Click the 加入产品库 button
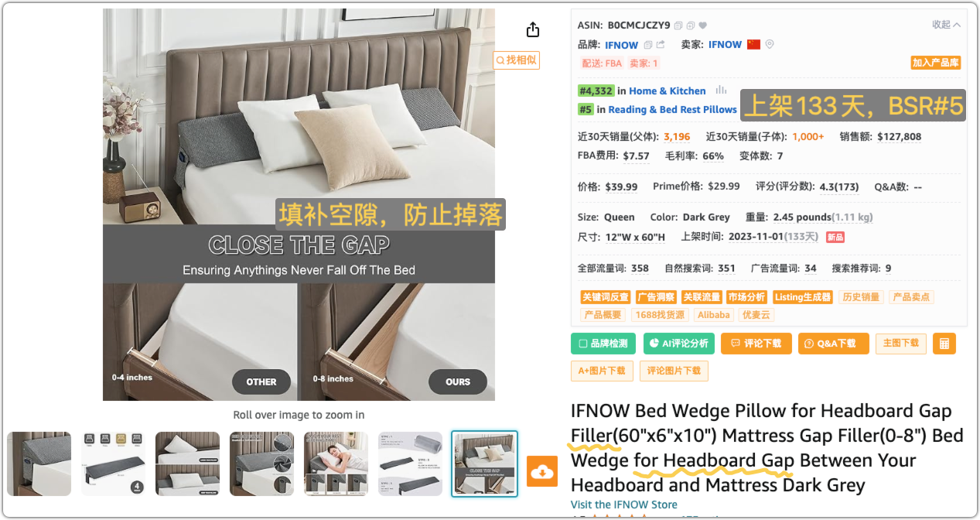Image resolution: width=980 pixels, height=520 pixels. 935,63
